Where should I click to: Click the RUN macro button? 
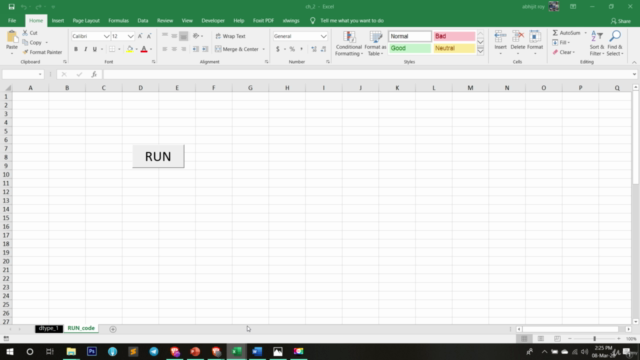(158, 156)
